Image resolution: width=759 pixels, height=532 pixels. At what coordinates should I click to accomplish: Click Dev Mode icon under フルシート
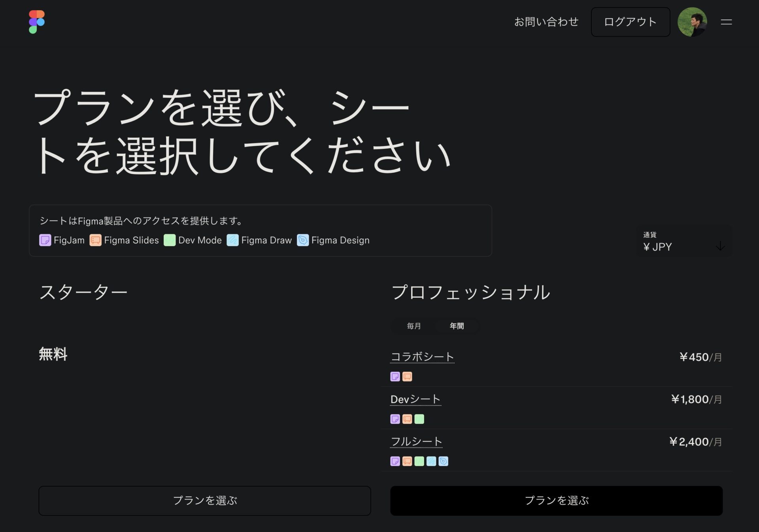coord(419,461)
